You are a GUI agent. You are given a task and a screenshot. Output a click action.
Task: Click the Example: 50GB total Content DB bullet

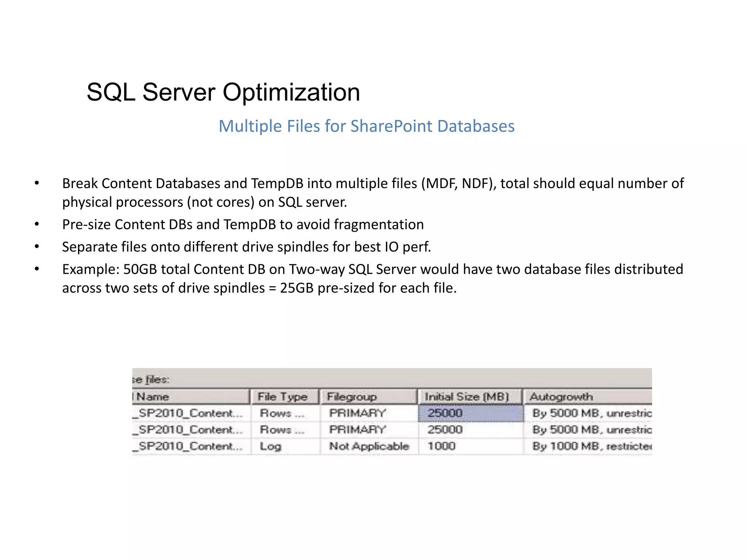(x=372, y=279)
